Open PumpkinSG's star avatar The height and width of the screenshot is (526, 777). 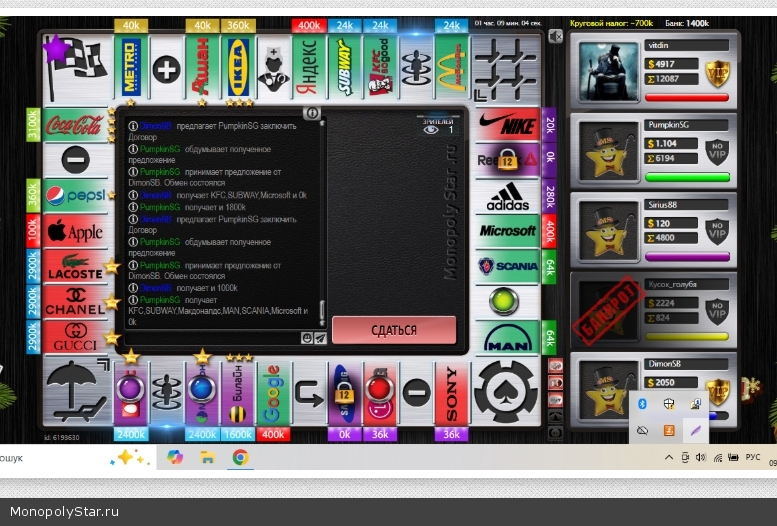pyautogui.click(x=608, y=151)
